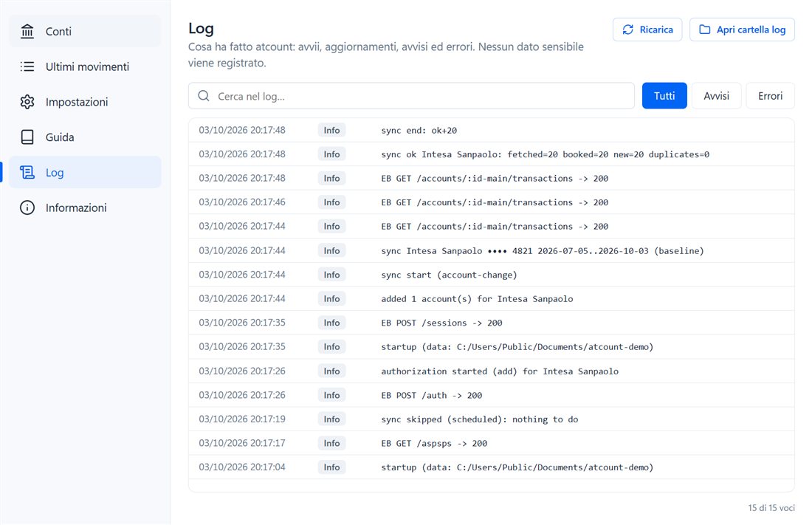The width and height of the screenshot is (812, 525).
Task: Open the Conti section
Action: tap(85, 32)
